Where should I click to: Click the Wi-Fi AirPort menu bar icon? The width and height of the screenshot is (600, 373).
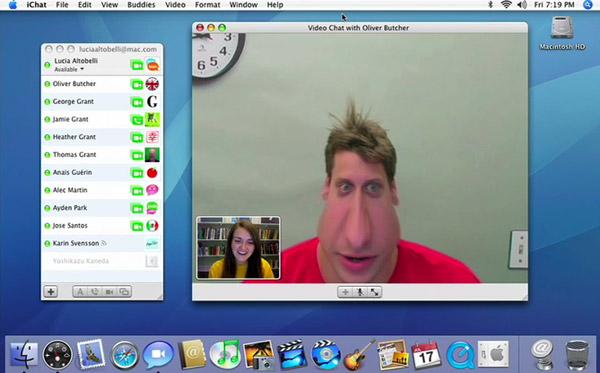(x=506, y=5)
